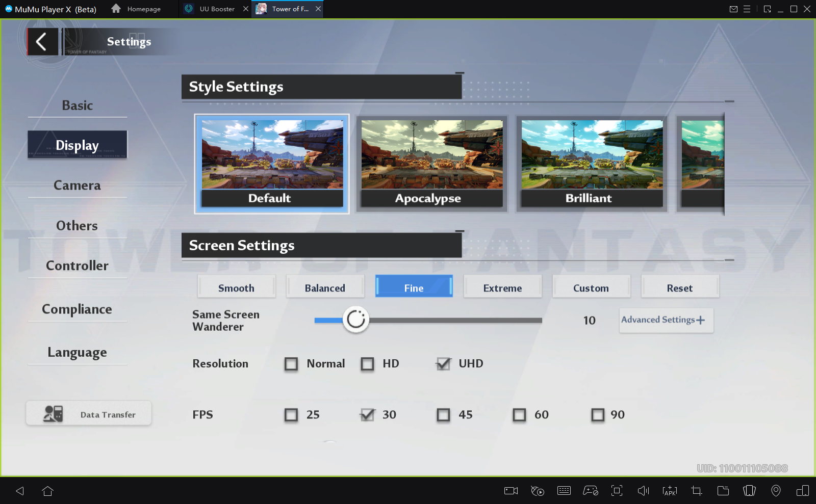The height and width of the screenshot is (504, 816).
Task: Open the Language settings section
Action: point(78,353)
